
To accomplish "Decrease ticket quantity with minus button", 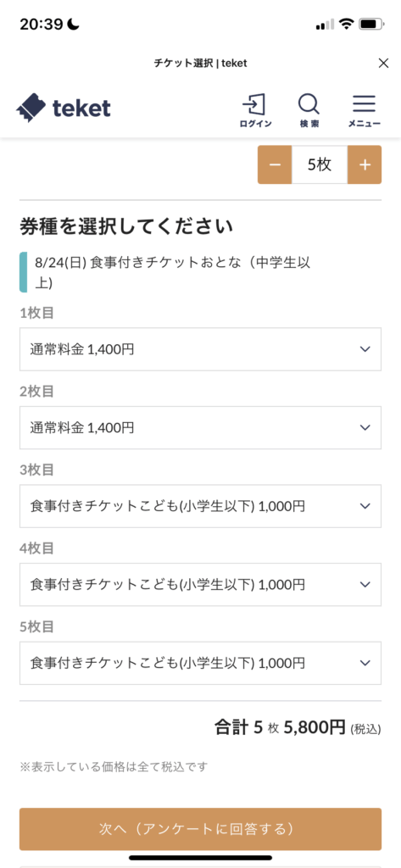I will [275, 165].
